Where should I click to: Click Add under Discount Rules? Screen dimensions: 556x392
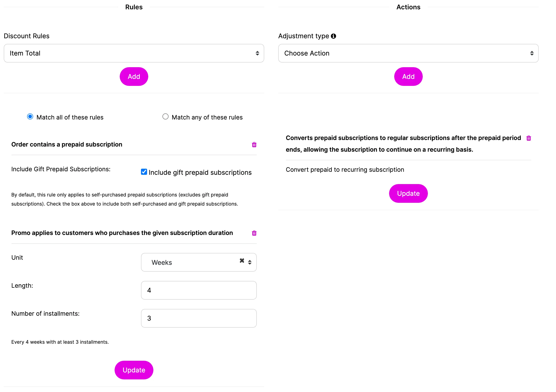pyautogui.click(x=134, y=77)
